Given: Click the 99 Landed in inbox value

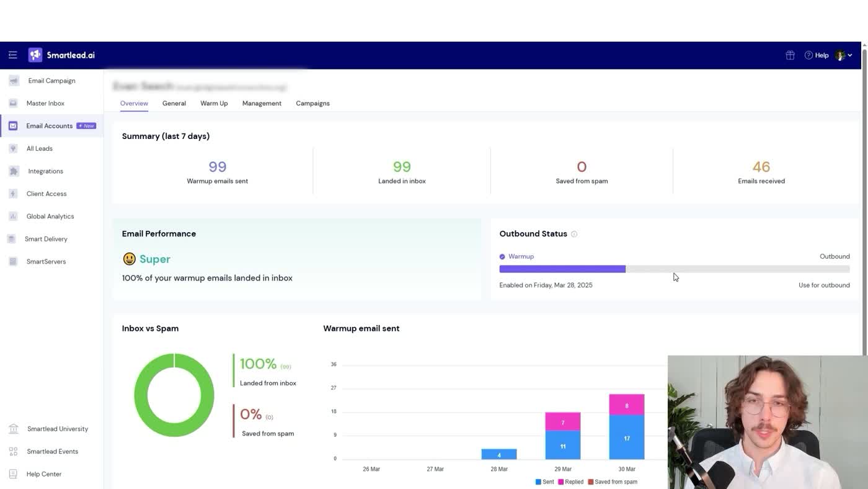Looking at the screenshot, I should (402, 166).
